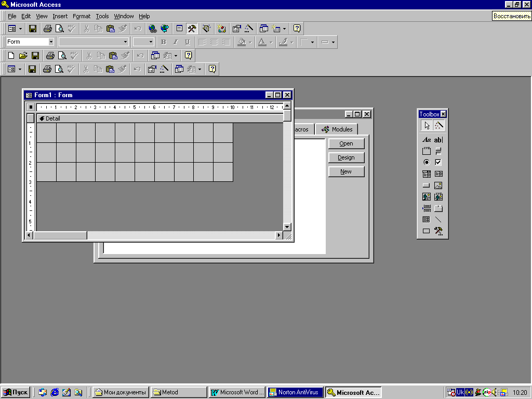Image resolution: width=532 pixels, height=399 pixels.
Task: Open the Edit menu
Action: coord(26,16)
